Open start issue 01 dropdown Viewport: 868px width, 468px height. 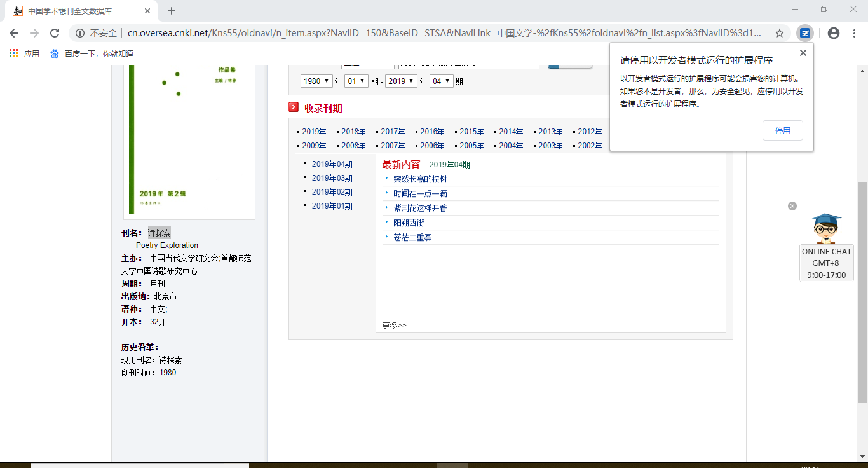tap(356, 81)
